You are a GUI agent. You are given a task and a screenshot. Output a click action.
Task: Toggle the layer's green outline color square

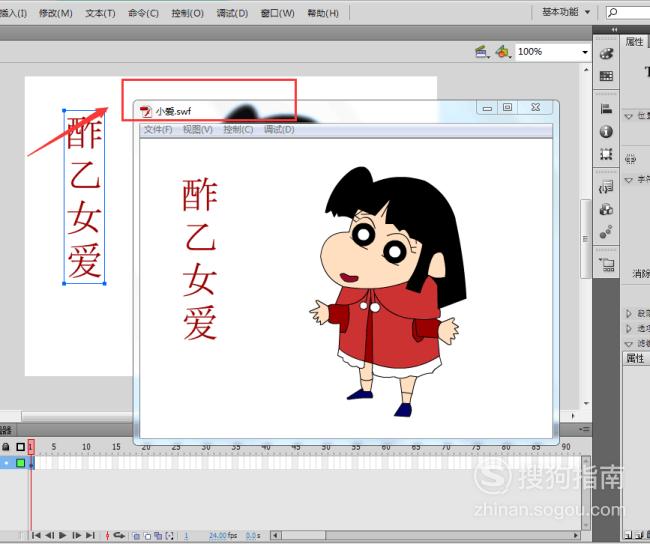(20, 463)
